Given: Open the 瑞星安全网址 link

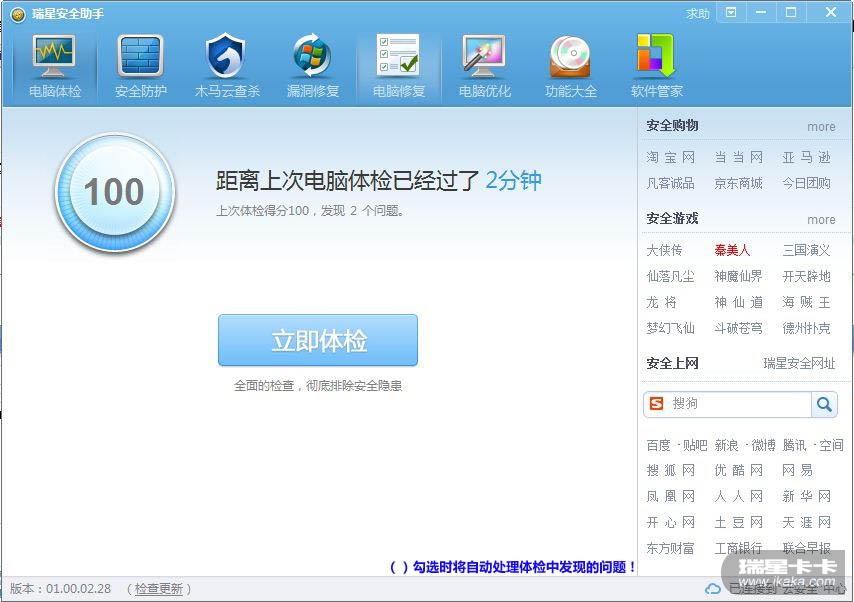Looking at the screenshot, I should [x=799, y=363].
